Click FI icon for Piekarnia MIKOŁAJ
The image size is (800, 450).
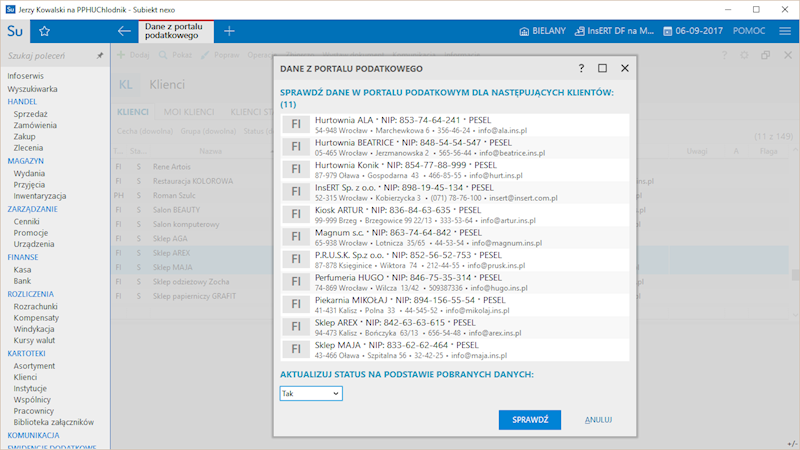pos(296,304)
